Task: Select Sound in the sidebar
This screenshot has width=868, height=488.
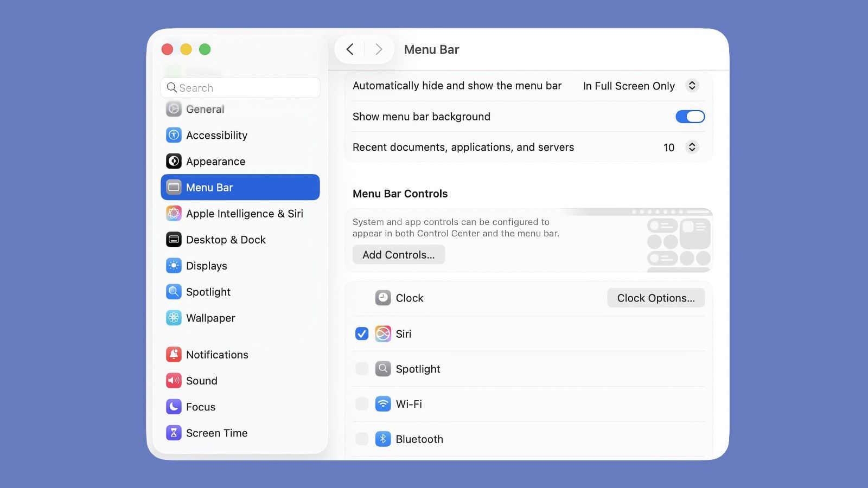Action: click(x=240, y=381)
